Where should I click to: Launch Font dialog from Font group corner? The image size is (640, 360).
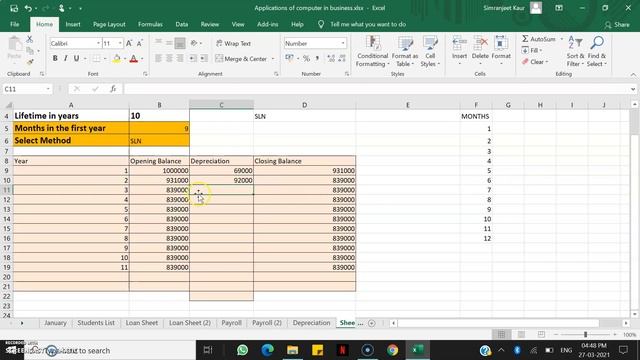click(145, 74)
